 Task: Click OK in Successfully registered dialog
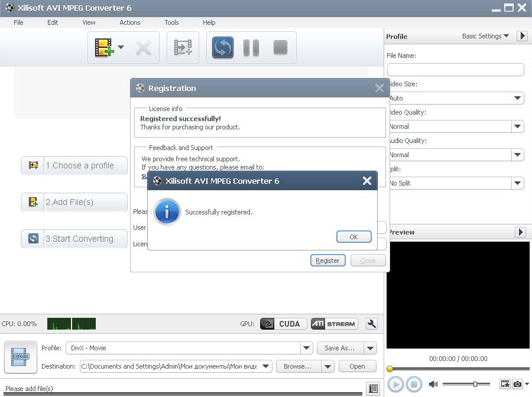[x=354, y=237]
